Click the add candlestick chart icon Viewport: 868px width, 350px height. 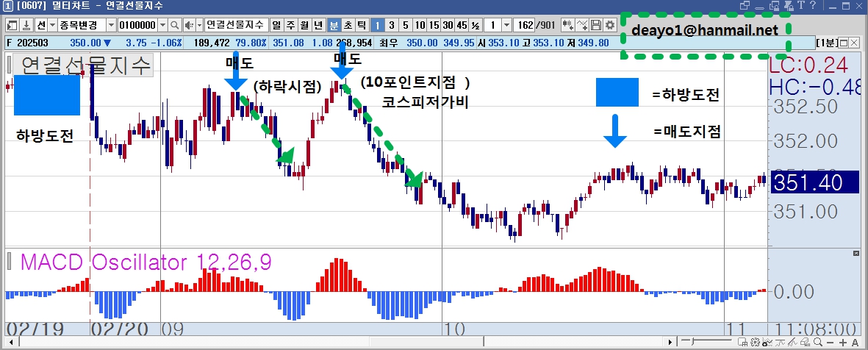click(x=568, y=25)
